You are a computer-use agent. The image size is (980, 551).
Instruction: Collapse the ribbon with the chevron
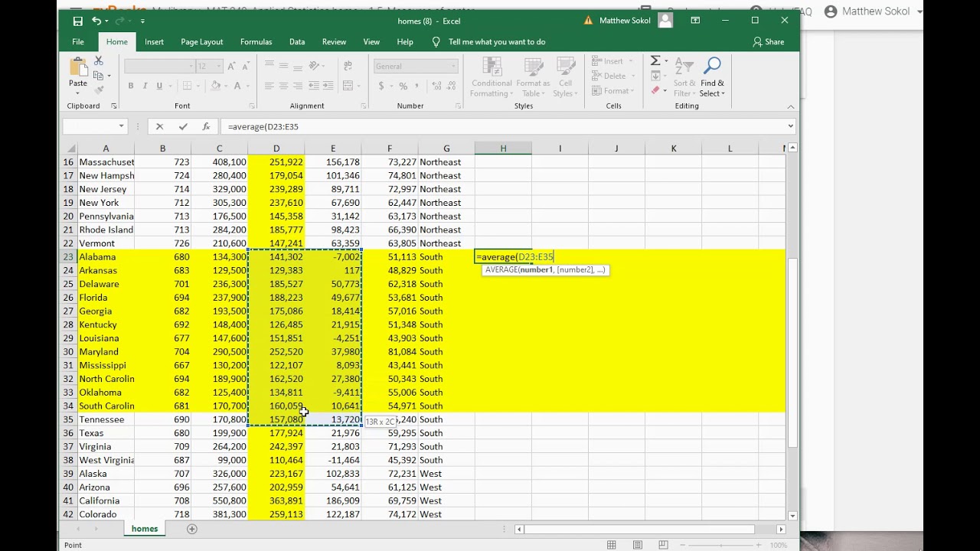(791, 106)
